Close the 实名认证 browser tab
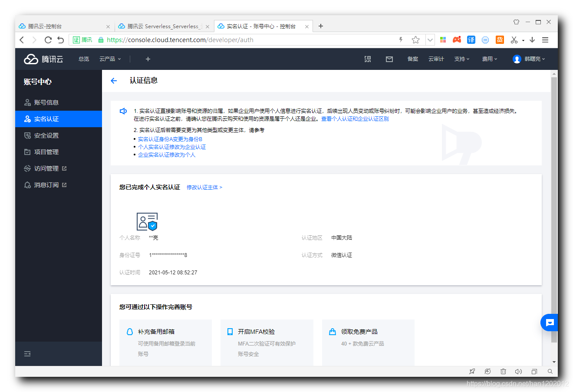The width and height of the screenshot is (573, 392). [x=307, y=26]
